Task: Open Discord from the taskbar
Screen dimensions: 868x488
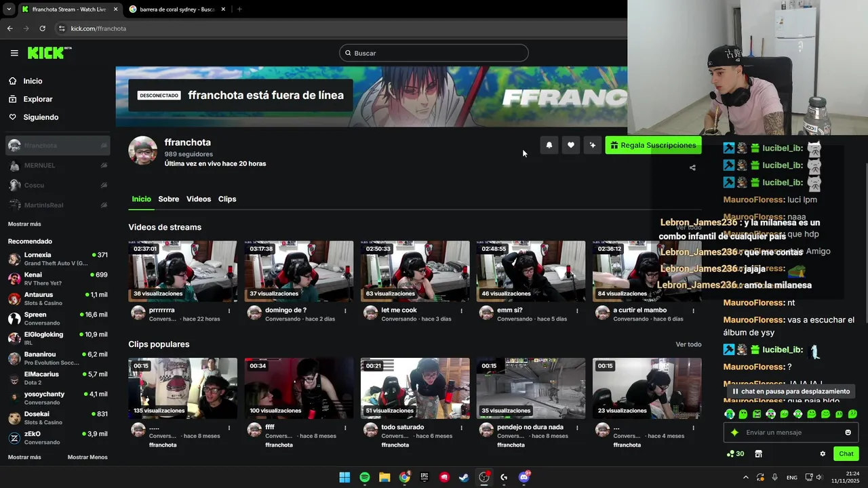Action: [x=524, y=477]
